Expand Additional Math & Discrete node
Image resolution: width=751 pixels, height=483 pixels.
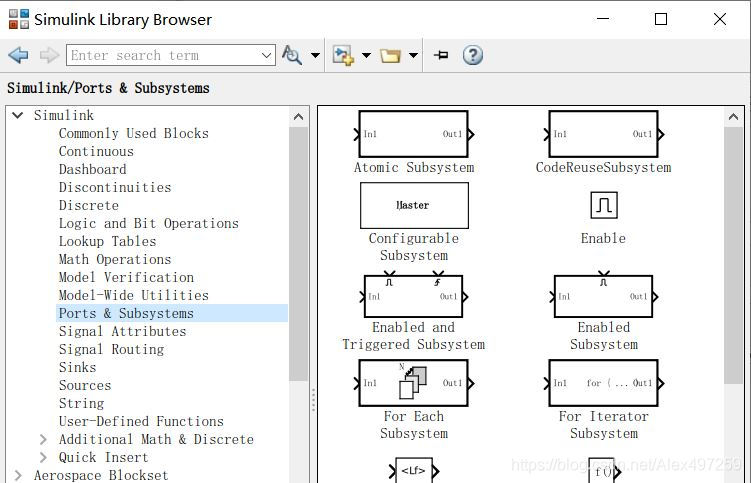click(43, 439)
